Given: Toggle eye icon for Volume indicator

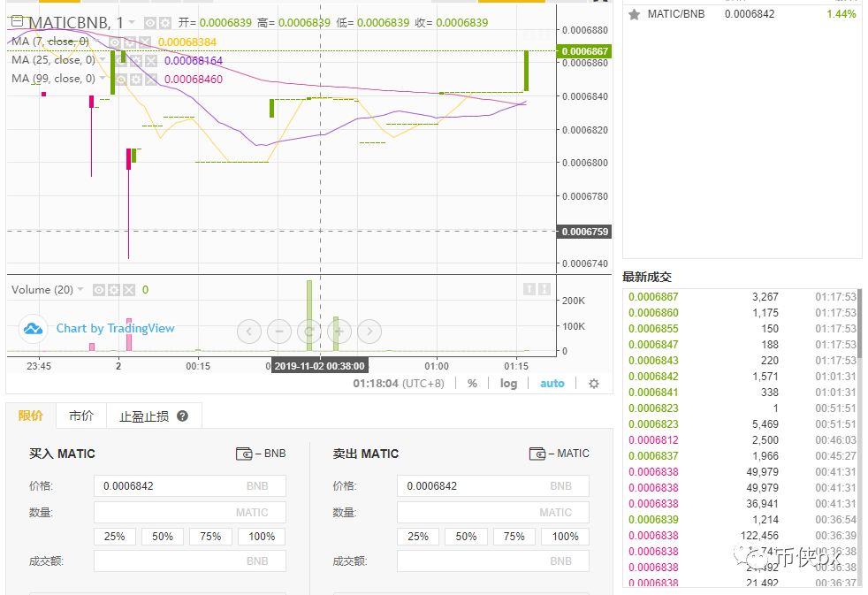Looking at the screenshot, I should tap(99, 290).
